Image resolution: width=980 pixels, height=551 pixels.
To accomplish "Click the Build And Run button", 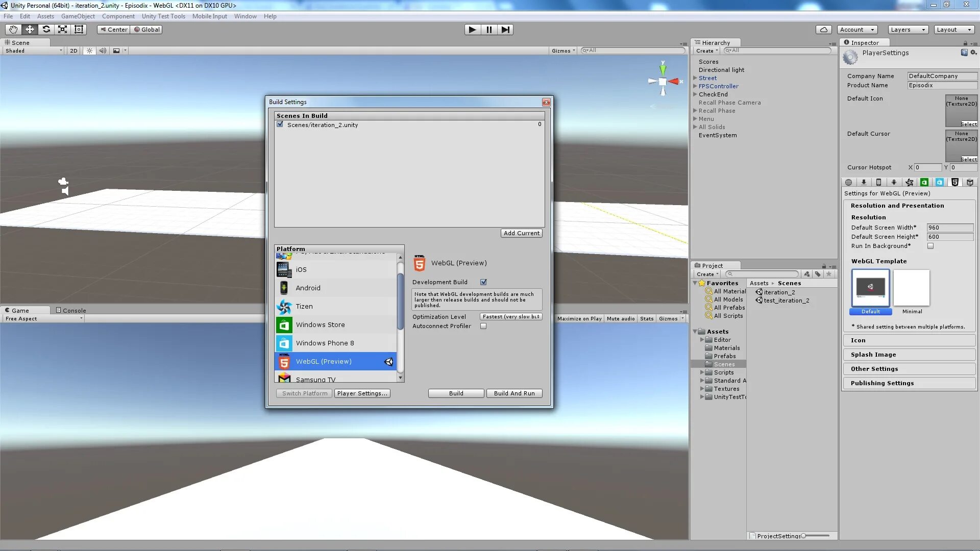I will coord(514,393).
